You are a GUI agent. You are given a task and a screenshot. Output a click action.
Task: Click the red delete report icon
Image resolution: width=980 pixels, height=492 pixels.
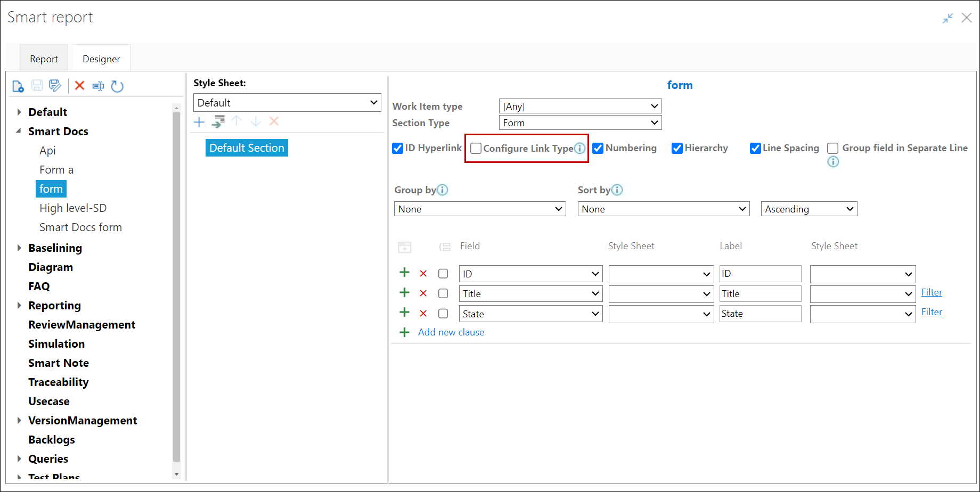(80, 86)
